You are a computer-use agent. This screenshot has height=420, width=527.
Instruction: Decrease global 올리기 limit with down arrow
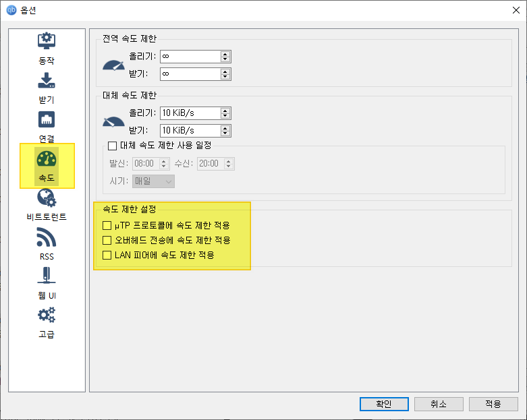[x=225, y=59]
